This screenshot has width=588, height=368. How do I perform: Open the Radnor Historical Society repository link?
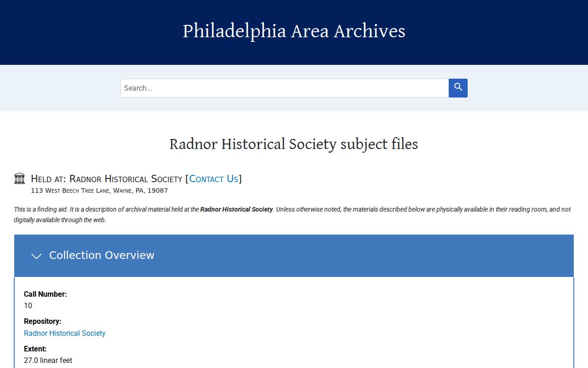[65, 333]
